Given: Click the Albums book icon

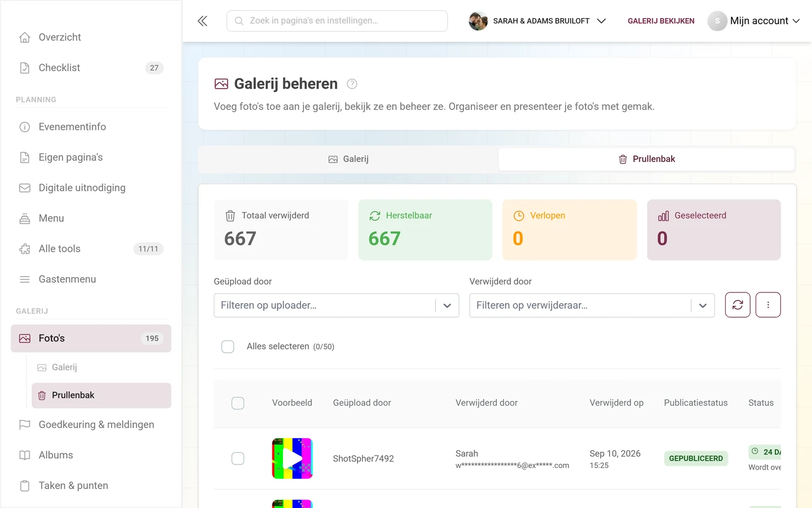Looking at the screenshot, I should (x=25, y=455).
